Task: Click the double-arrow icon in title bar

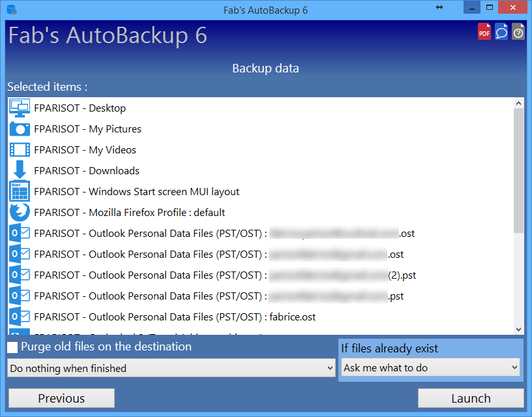Action: click(439, 7)
